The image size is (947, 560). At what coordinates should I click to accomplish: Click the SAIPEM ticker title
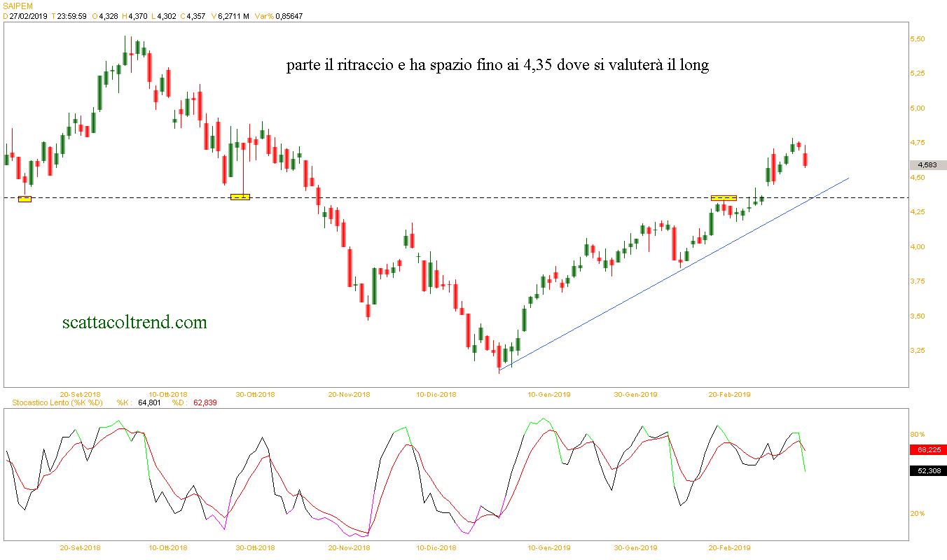pos(18,6)
